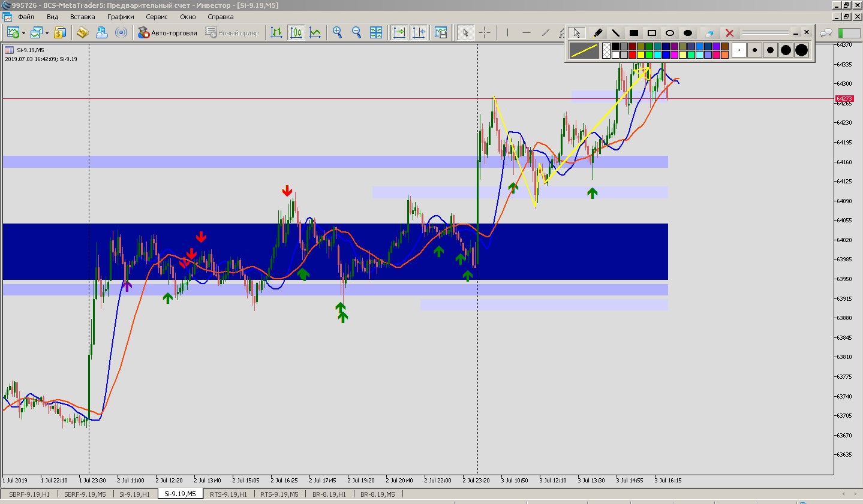863x504 pixels.
Task: Select the eraser tool in palette
Action: coord(709,33)
